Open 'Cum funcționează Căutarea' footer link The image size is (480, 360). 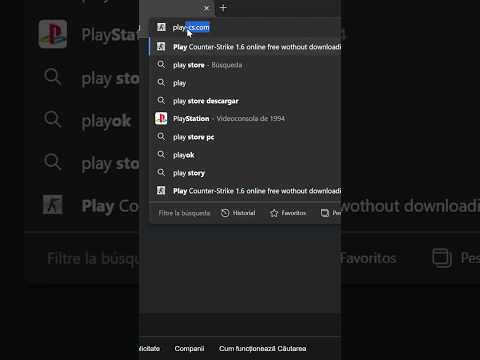point(263,349)
